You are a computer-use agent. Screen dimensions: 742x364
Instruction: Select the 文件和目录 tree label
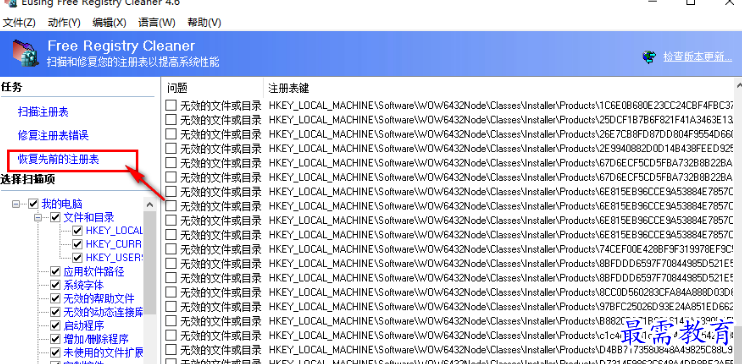89,218
